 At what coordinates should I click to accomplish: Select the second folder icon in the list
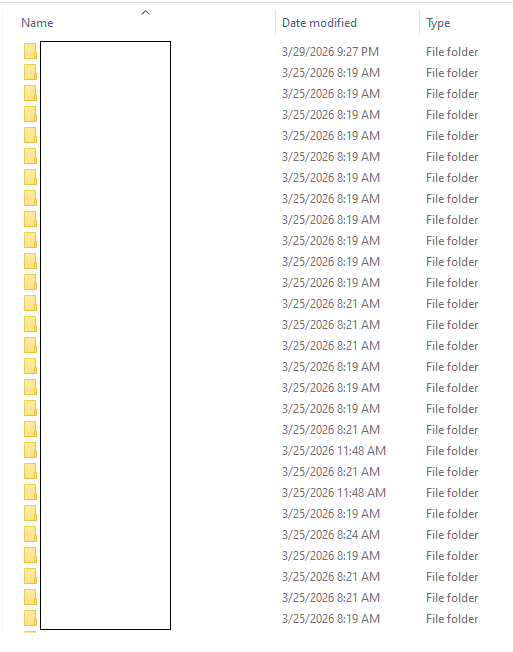point(30,72)
